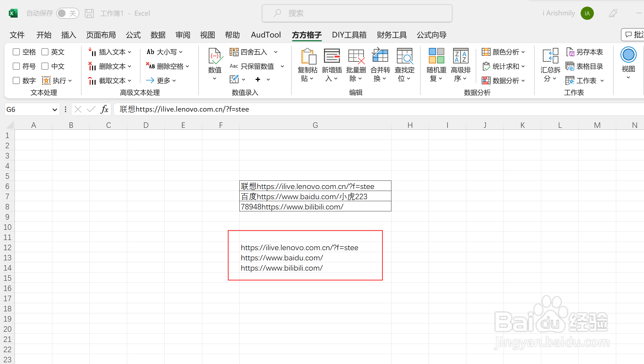Switch to 财务工具 tab
Image resolution: width=644 pixels, height=364 pixels.
(392, 35)
